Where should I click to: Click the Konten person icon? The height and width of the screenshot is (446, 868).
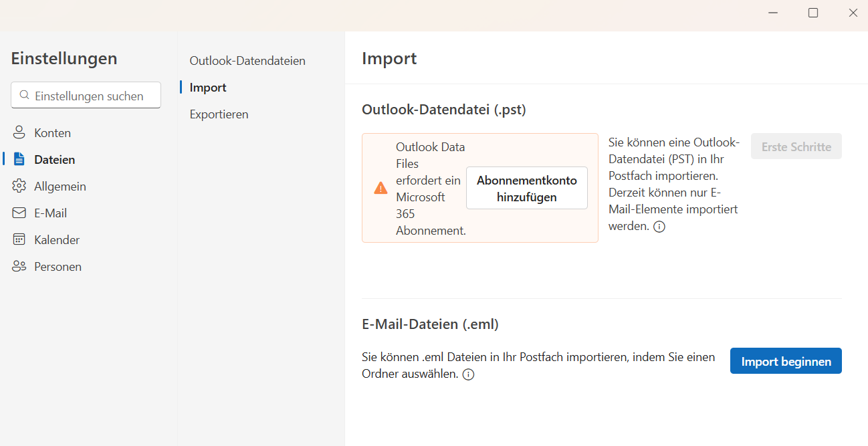pos(19,132)
